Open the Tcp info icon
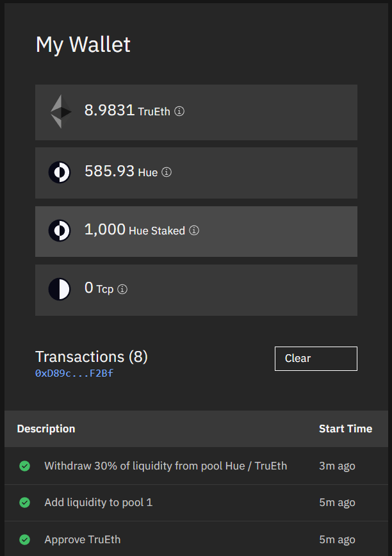 point(122,290)
